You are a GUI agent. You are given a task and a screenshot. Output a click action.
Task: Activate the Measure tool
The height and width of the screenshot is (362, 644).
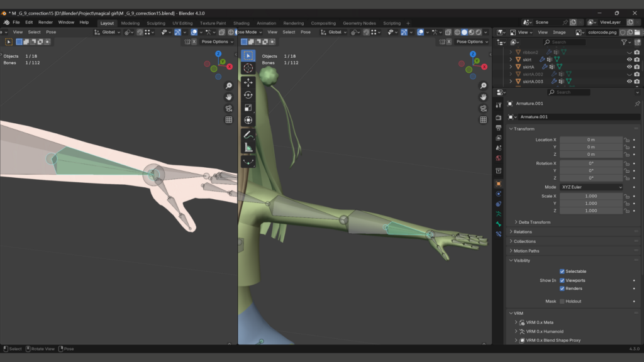248,148
